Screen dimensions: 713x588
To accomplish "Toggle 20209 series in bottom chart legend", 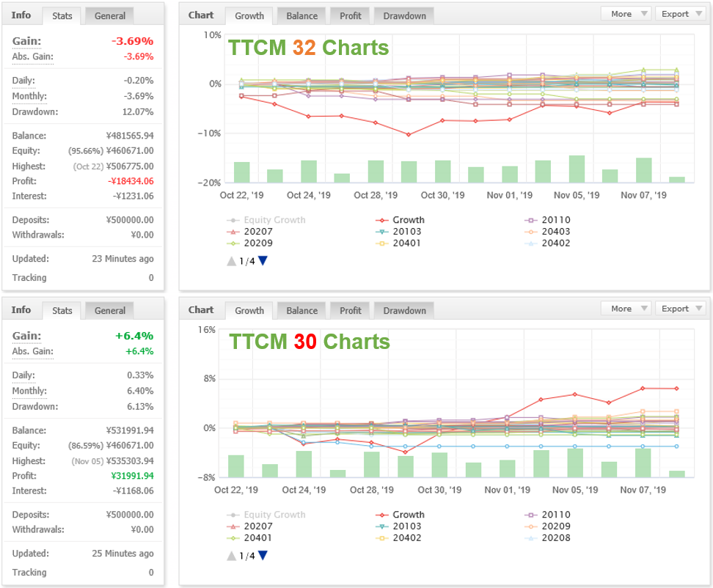I will point(547,526).
